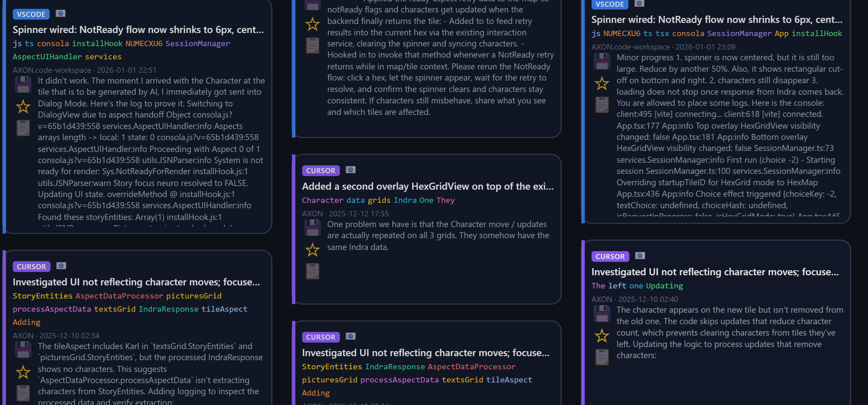Expand the truncated "Added a second overlay HexGridView" title
Screen dimensions: 868x405
pos(427,186)
